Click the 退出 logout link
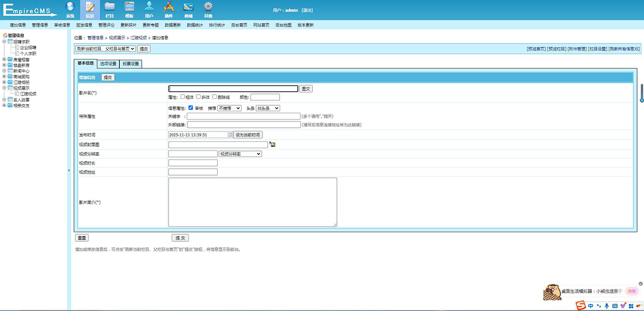The height and width of the screenshot is (311, 644). [307, 10]
